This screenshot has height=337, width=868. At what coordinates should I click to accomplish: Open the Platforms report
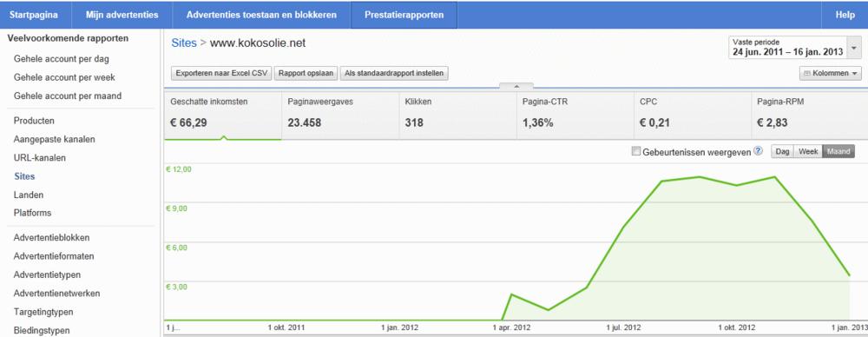click(x=32, y=212)
